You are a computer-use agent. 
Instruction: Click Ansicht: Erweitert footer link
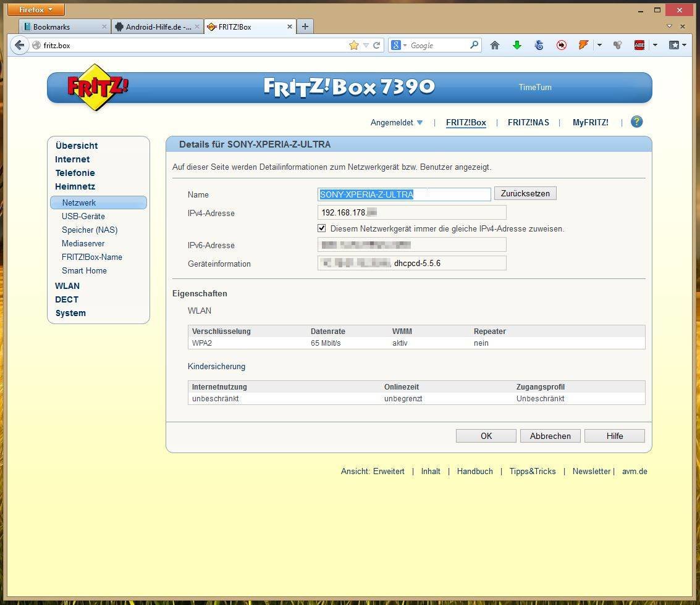pyautogui.click(x=373, y=471)
